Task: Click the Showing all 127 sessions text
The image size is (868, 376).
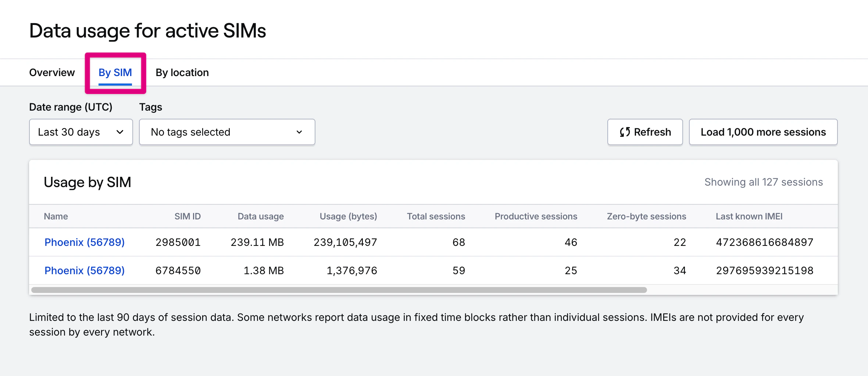Action: 764,182
